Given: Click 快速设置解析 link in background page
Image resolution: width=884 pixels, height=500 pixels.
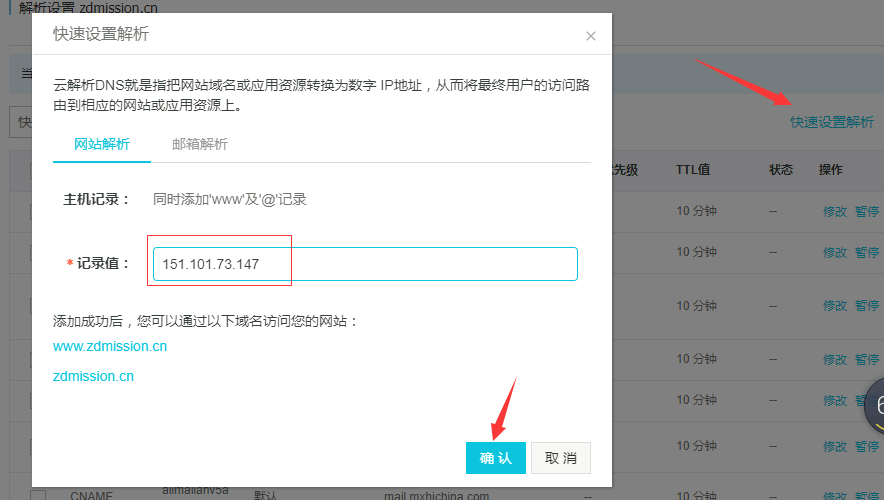Looking at the screenshot, I should pos(832,122).
